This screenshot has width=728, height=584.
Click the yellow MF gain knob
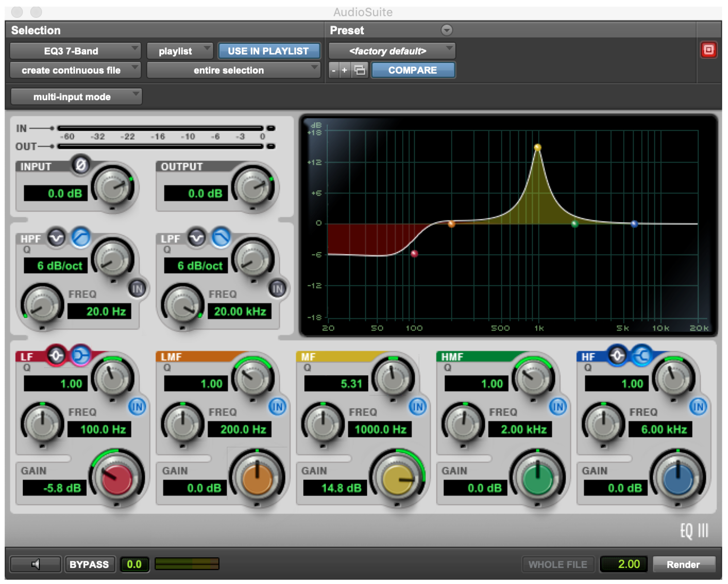398,479
